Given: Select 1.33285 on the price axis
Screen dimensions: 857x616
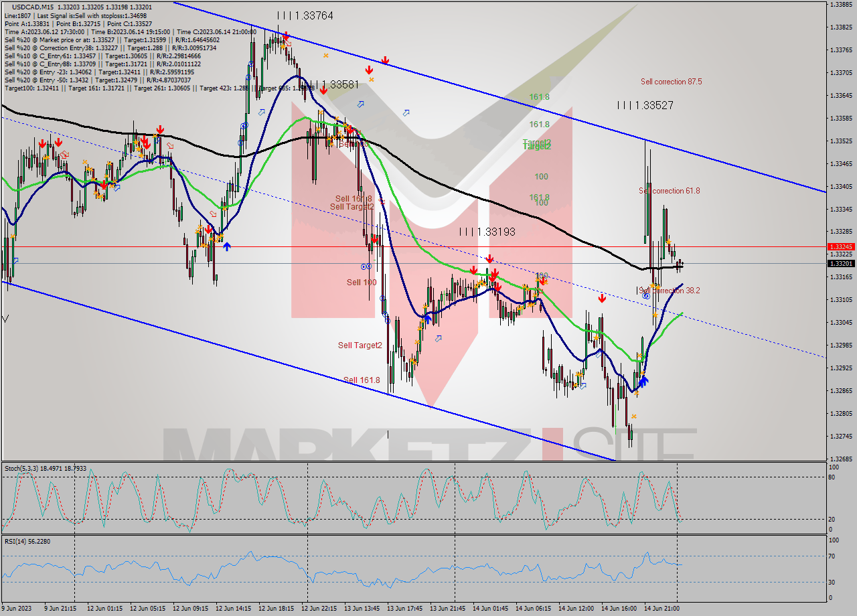Looking at the screenshot, I should (840, 232).
